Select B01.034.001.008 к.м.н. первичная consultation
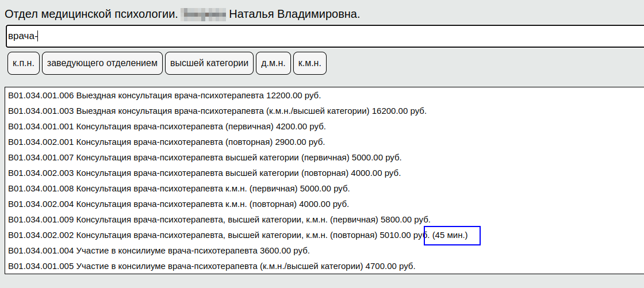This screenshot has width=644, height=288. pyautogui.click(x=179, y=189)
